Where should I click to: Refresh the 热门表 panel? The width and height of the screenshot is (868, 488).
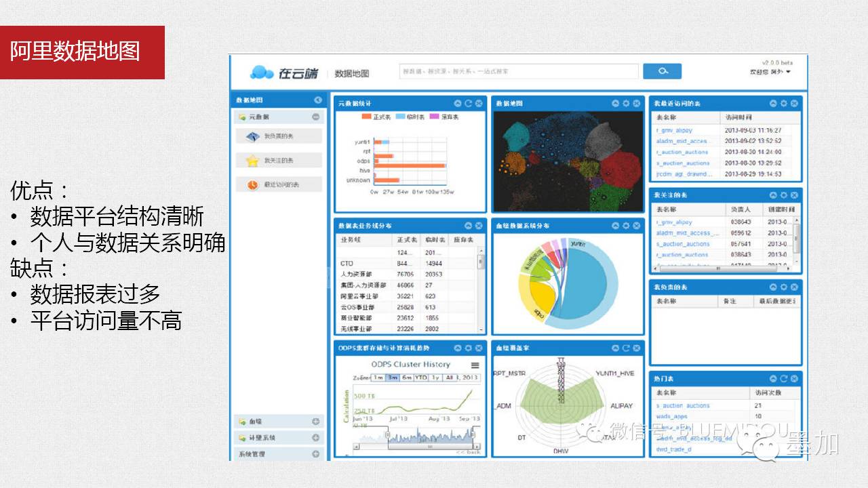pos(784,379)
